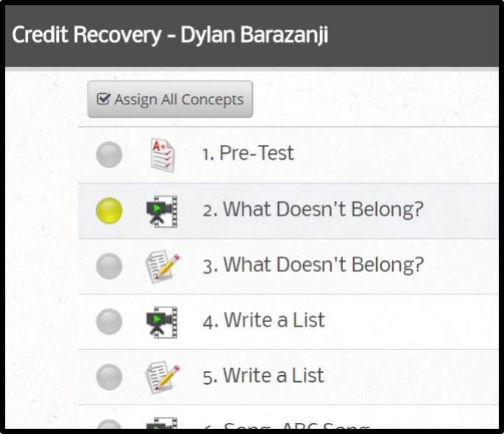Click the notepad pencil icon for lesson 5
This screenshot has width=504, height=434.
[x=163, y=377]
